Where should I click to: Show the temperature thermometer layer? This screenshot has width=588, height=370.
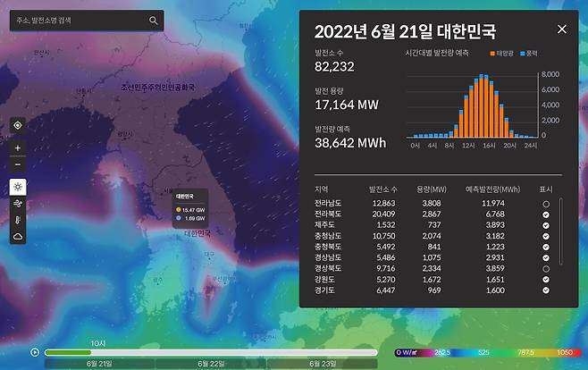(x=18, y=220)
